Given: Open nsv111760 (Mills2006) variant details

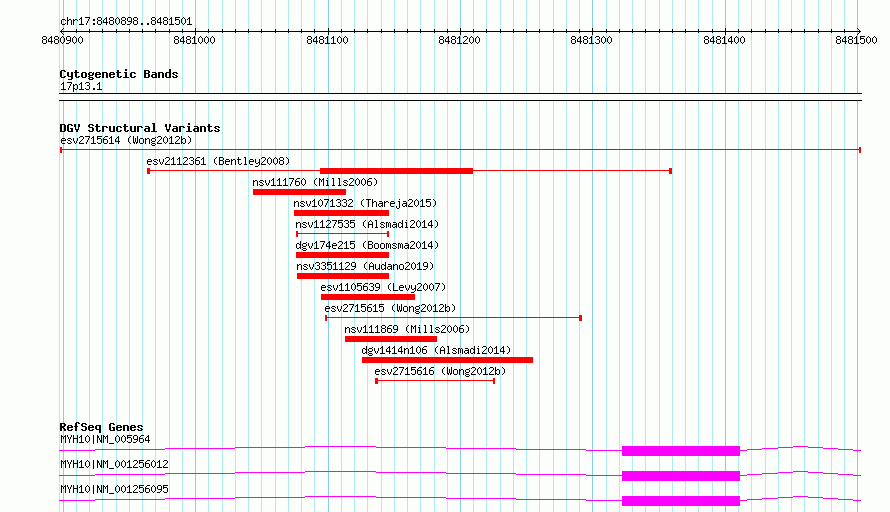Looking at the screenshot, I should [315, 182].
